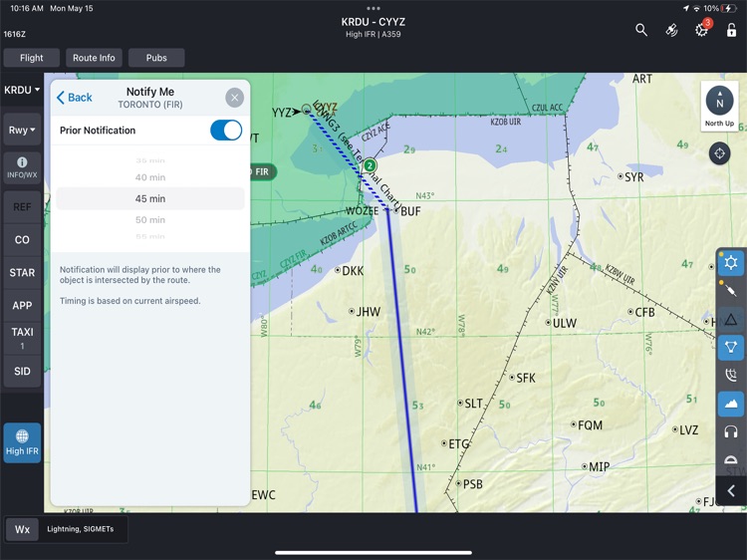
Task: Select the airway segment tool icon
Action: point(731,291)
